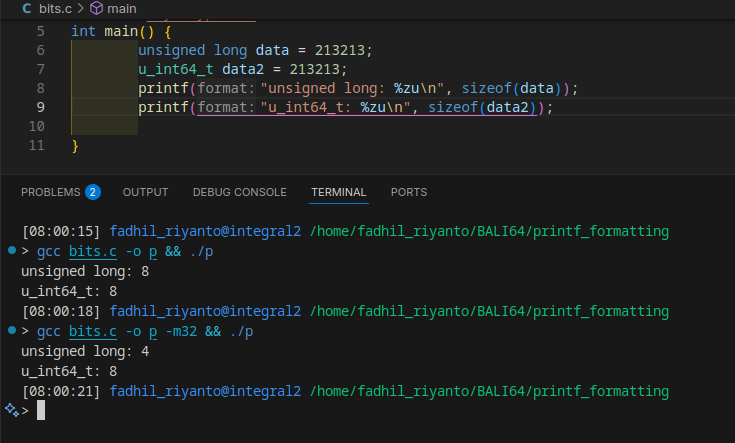The height and width of the screenshot is (443, 735).
Task: Focus the terminal prompt cursor block
Action: coord(41,410)
